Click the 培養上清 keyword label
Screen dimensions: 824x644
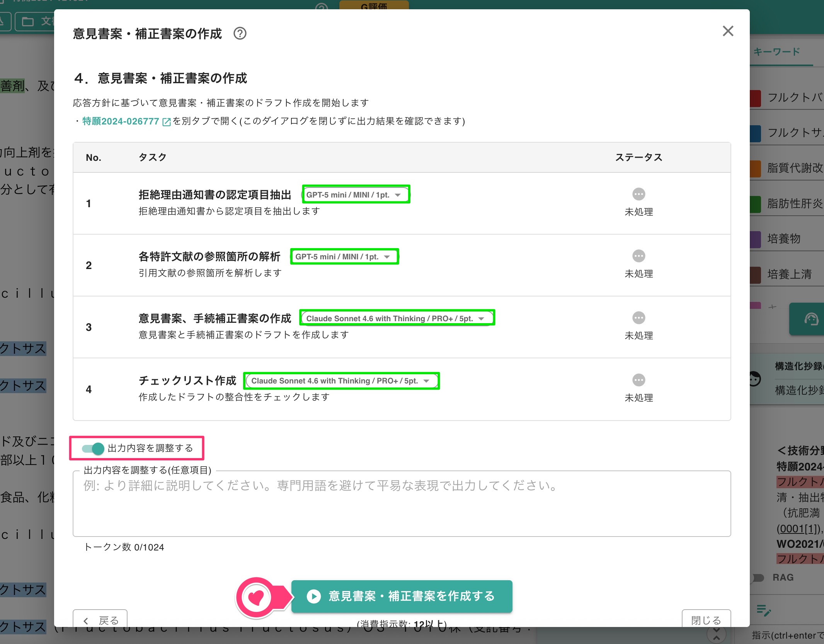(789, 274)
